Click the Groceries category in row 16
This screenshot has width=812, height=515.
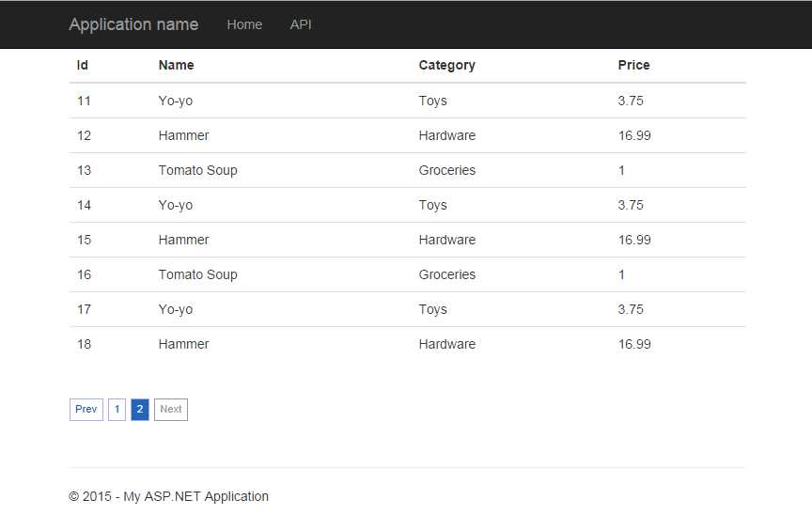[446, 274]
